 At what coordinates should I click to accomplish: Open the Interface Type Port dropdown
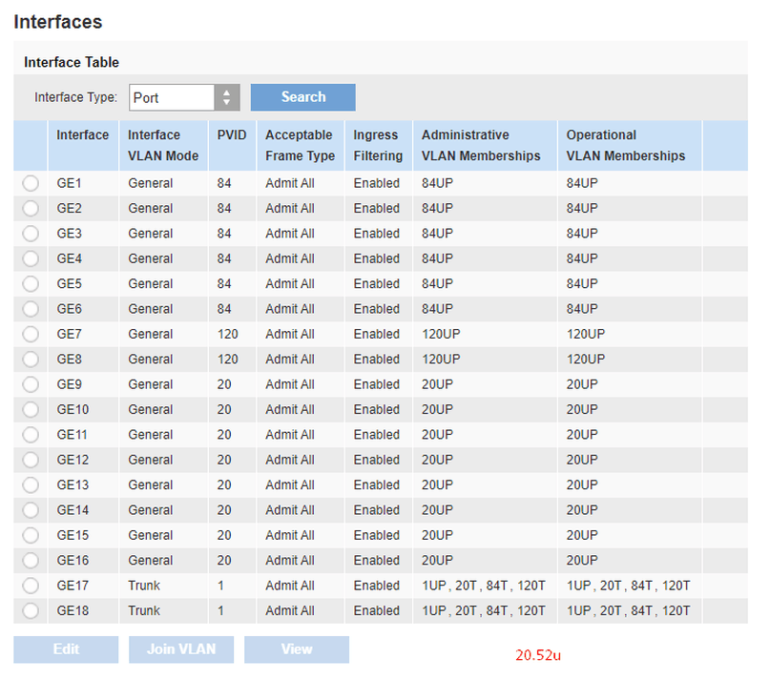(184, 97)
